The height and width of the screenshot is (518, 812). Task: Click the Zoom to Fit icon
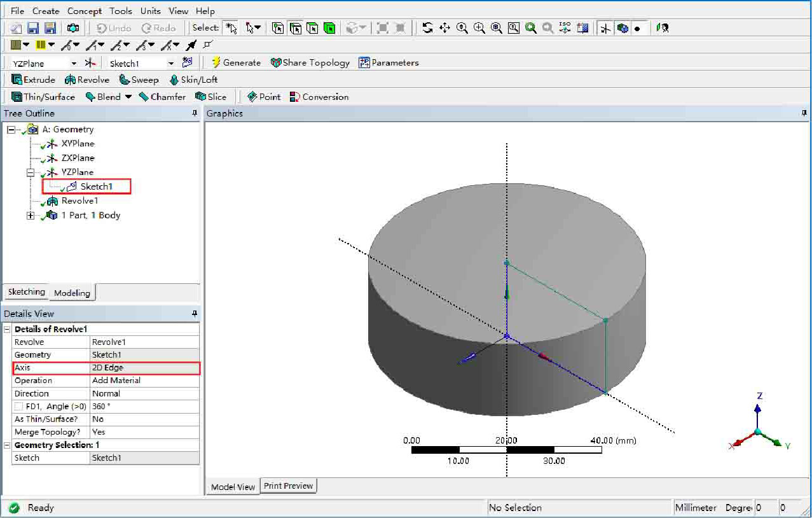[x=497, y=28]
